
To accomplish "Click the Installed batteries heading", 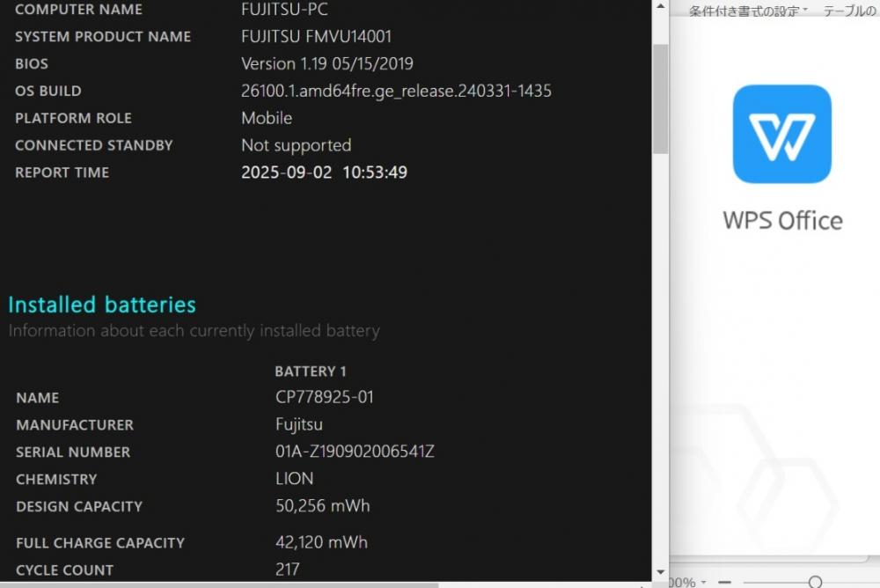I will [x=102, y=305].
